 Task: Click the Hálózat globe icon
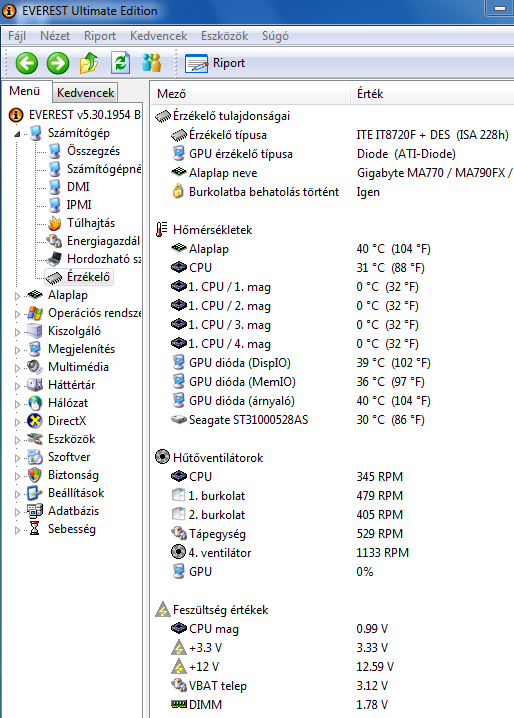(35, 403)
